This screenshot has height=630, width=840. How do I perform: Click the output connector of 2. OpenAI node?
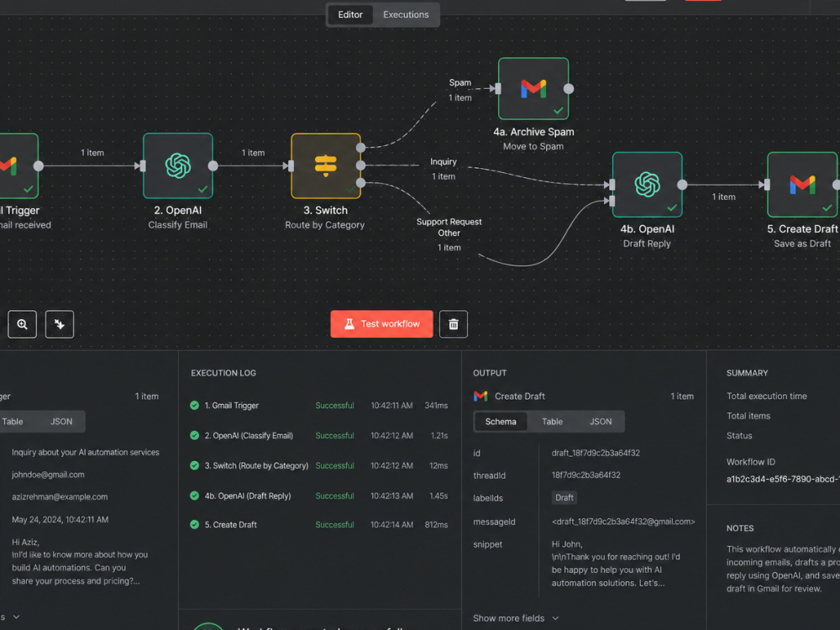pos(213,166)
